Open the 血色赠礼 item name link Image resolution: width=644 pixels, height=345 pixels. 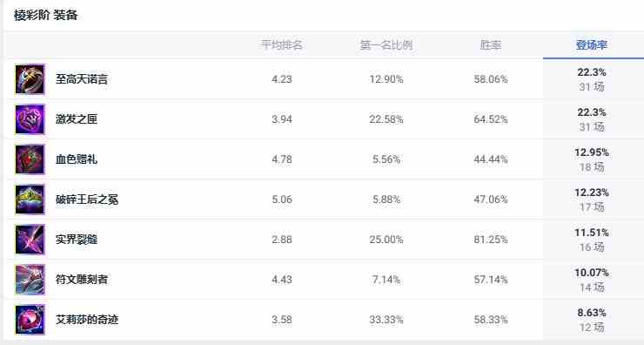77,159
